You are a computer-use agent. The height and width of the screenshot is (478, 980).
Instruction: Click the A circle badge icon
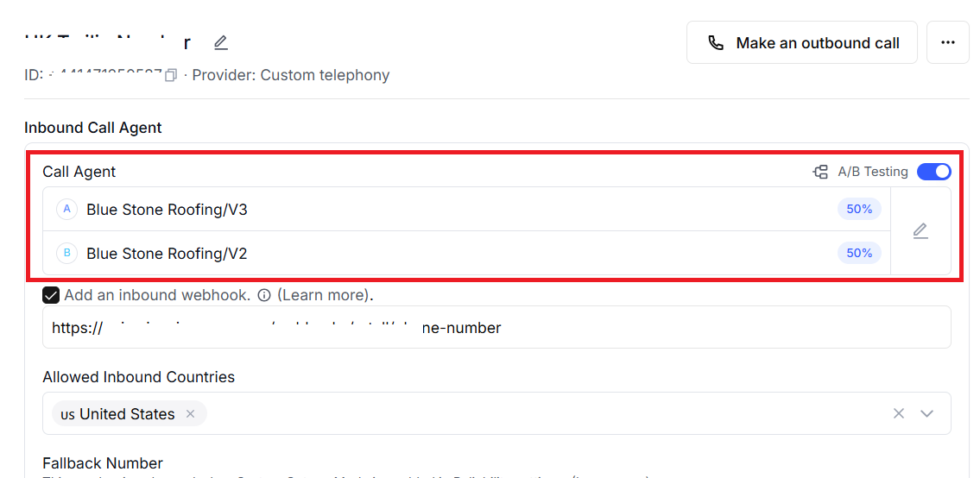coord(66,210)
